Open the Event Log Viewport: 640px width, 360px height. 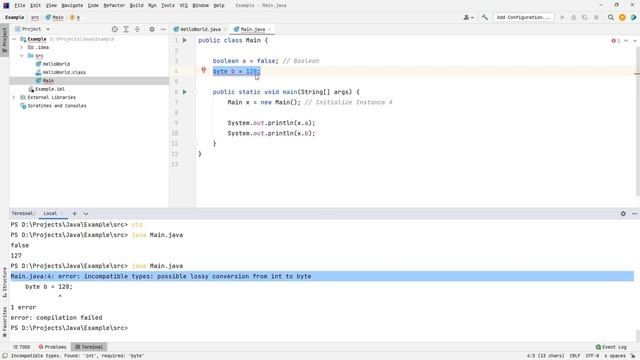(x=611, y=347)
